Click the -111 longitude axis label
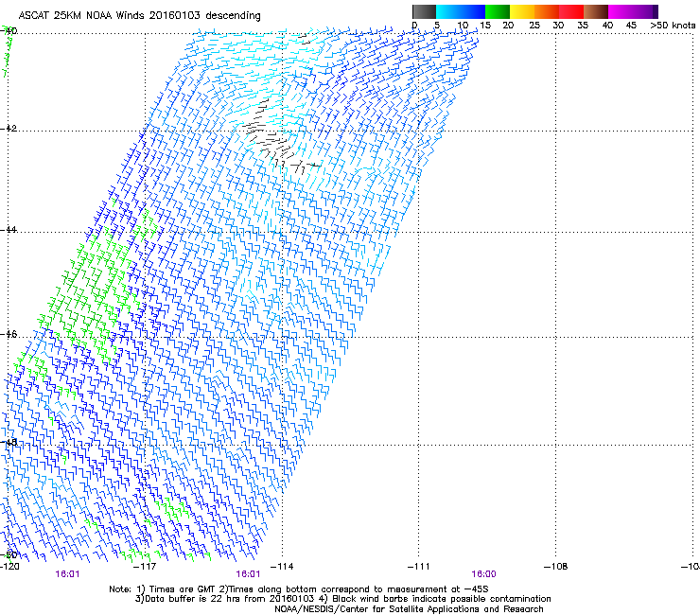The image size is (700, 615). click(419, 567)
